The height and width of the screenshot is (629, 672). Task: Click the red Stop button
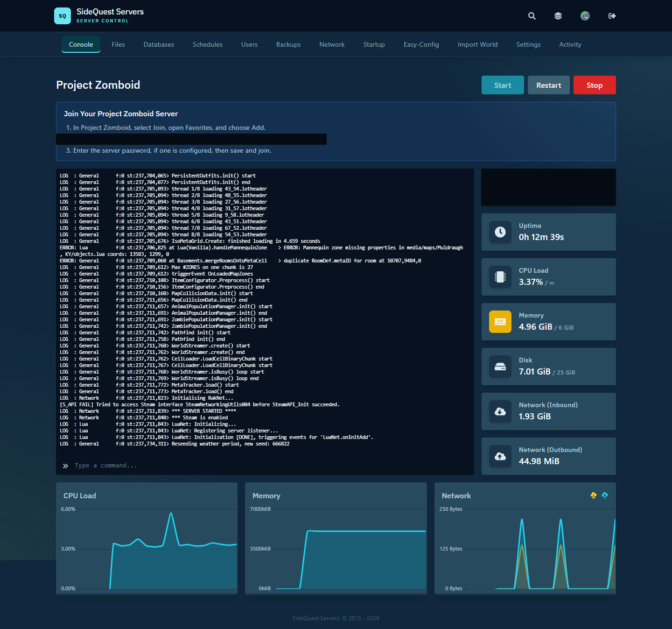click(x=595, y=85)
